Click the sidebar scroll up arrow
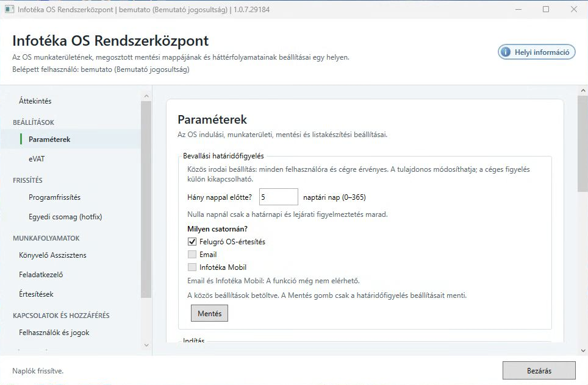Viewport: 588px width, 385px height. coord(146,96)
